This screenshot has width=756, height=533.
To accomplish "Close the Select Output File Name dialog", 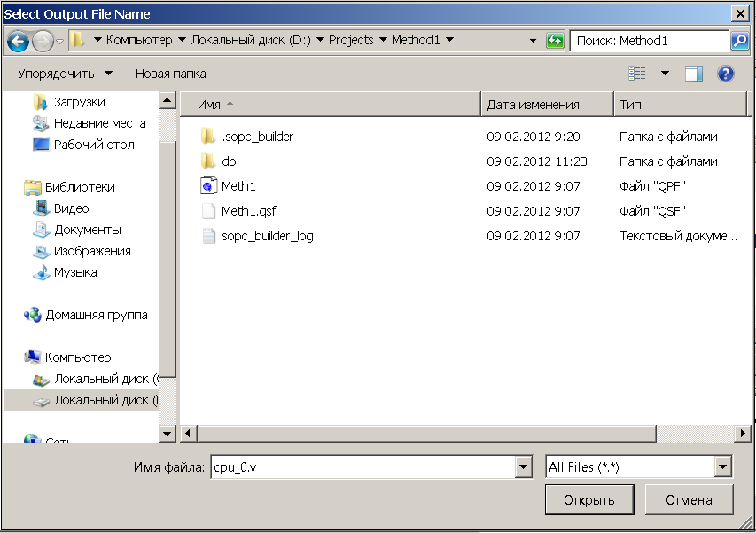I will coord(740,14).
